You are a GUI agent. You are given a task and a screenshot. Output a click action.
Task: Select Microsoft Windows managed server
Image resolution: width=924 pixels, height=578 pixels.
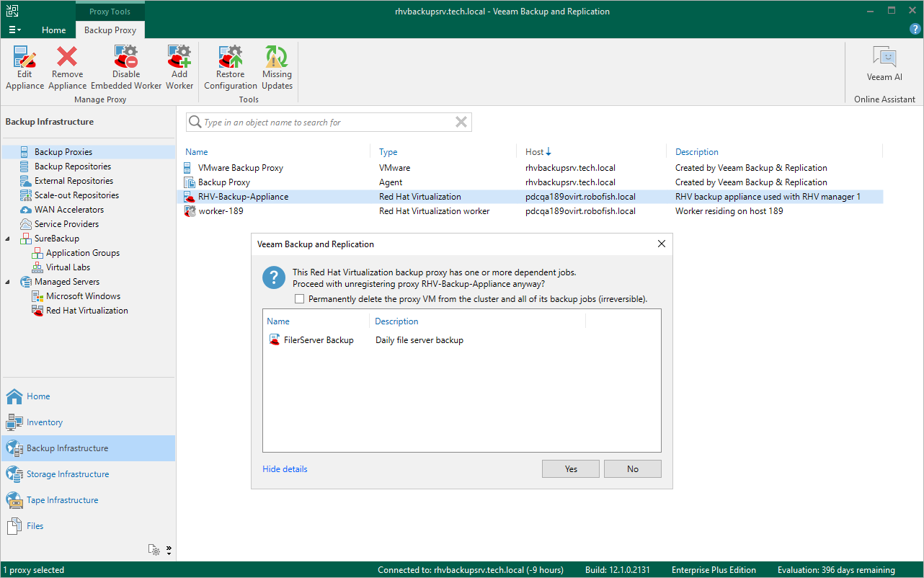pyautogui.click(x=83, y=296)
